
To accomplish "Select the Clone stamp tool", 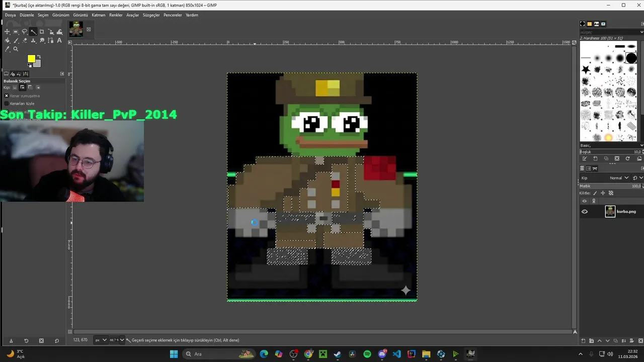I will point(33,40).
